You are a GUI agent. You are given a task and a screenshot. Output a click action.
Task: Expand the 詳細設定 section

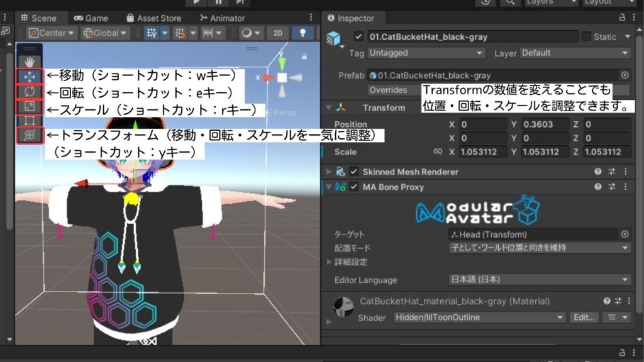click(x=329, y=262)
